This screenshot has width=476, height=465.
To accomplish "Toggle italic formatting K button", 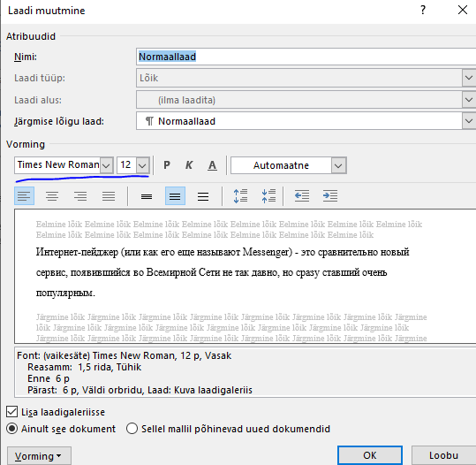I will click(189, 165).
